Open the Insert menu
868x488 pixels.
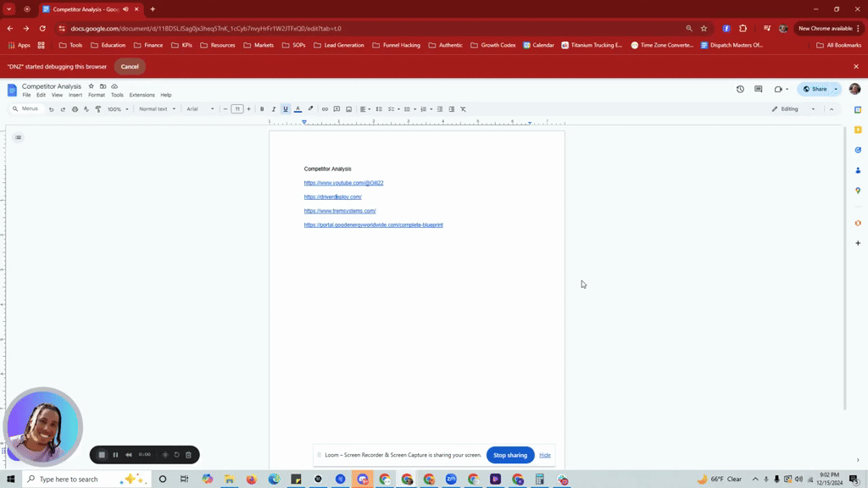pos(75,95)
